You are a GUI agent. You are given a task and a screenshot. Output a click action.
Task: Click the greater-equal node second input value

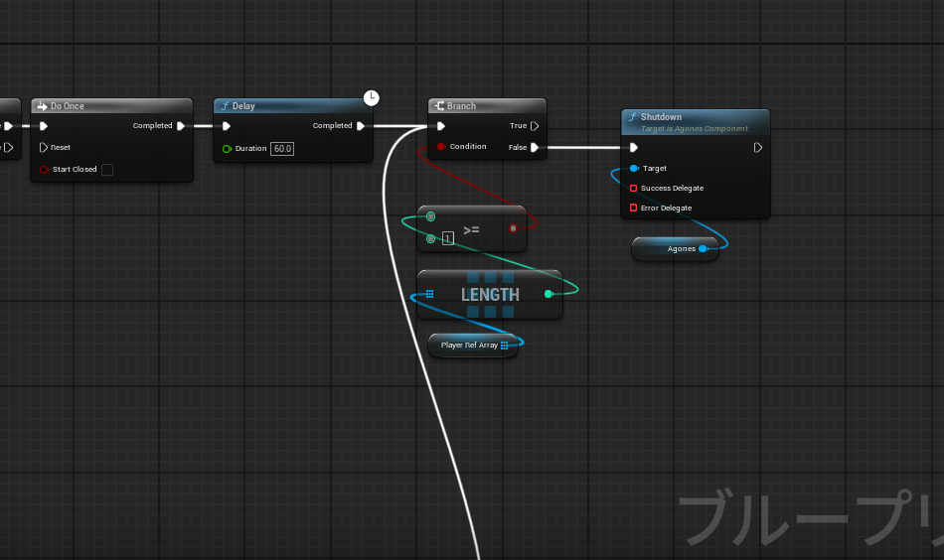pos(447,238)
